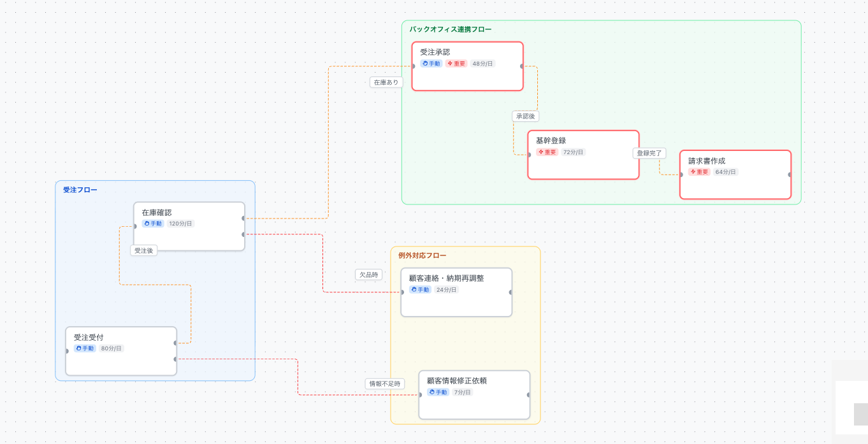Click the 手動 badge on the 在庫確認 node
The image size is (868, 444).
tap(152, 224)
